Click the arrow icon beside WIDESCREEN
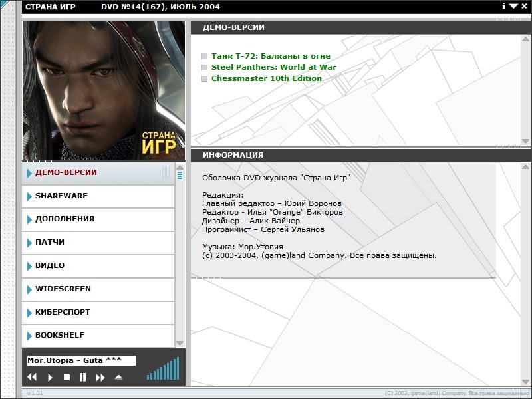 click(x=29, y=289)
